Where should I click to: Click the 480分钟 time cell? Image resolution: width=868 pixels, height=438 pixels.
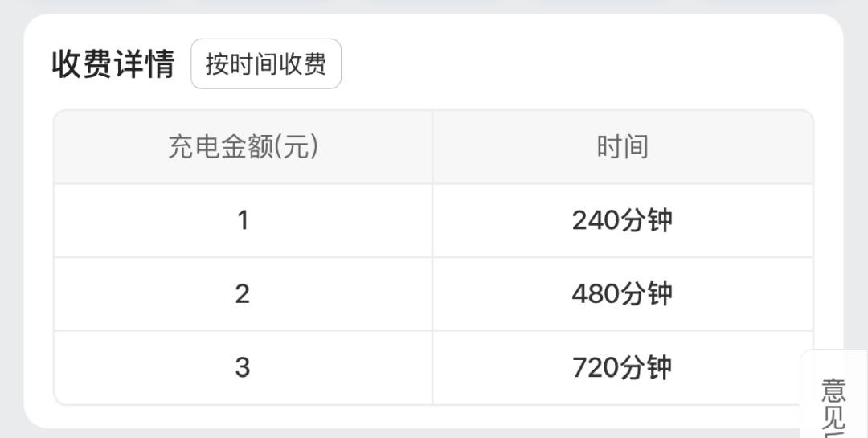pyautogui.click(x=622, y=294)
